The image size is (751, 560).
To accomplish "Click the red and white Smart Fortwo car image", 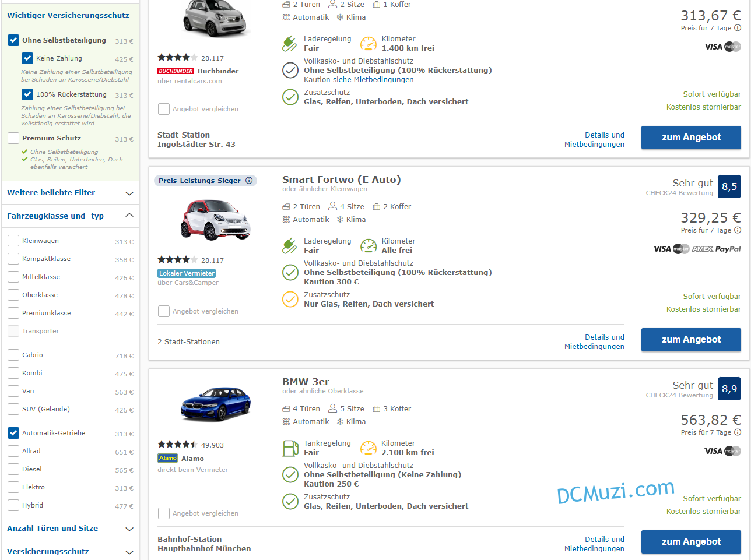I will coord(215,219).
